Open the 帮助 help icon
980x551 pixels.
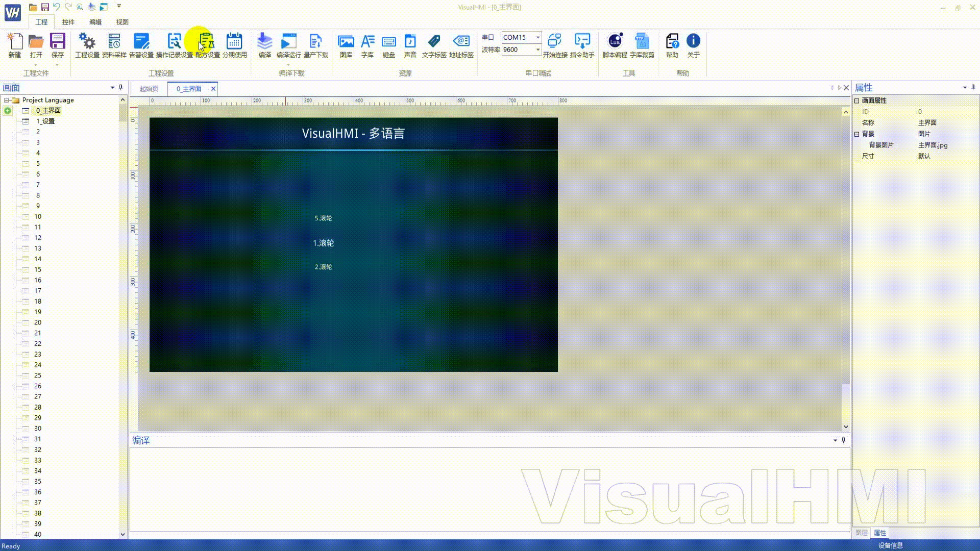point(672,45)
